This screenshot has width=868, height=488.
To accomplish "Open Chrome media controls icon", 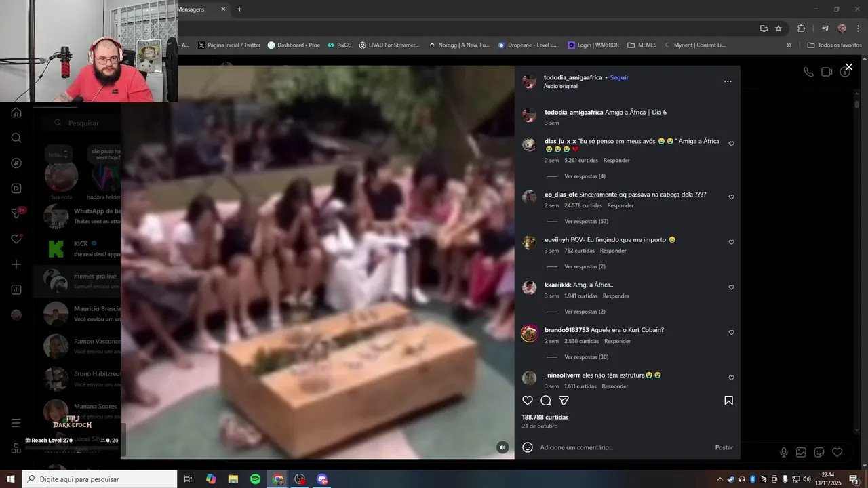I will pos(825,28).
